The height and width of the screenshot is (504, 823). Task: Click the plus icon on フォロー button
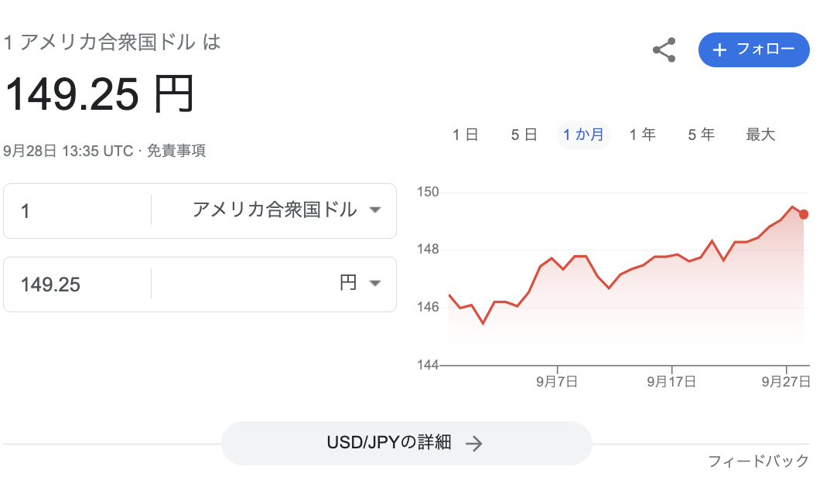coord(719,49)
